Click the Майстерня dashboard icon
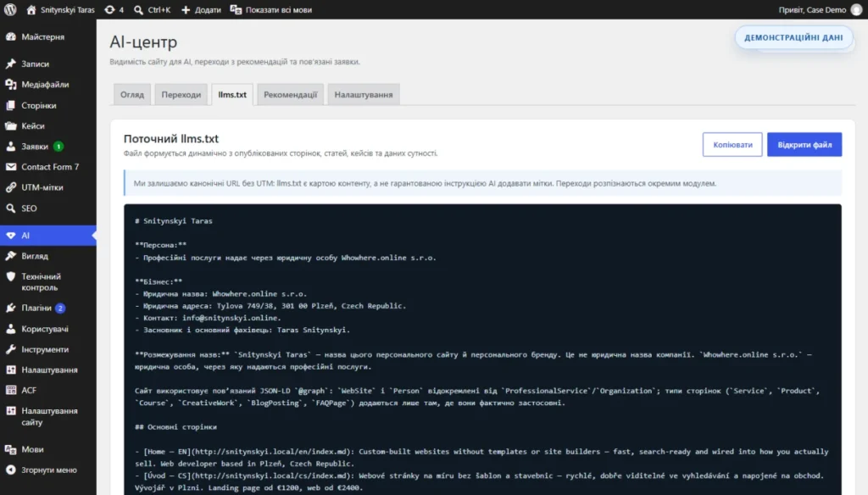The height and width of the screenshot is (495, 868). pyautogui.click(x=10, y=36)
